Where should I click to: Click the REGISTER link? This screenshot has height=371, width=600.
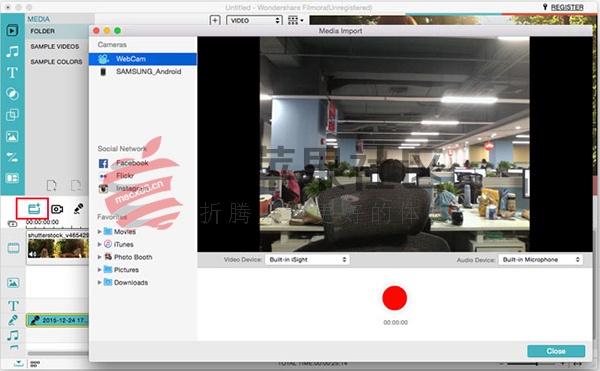(567, 7)
